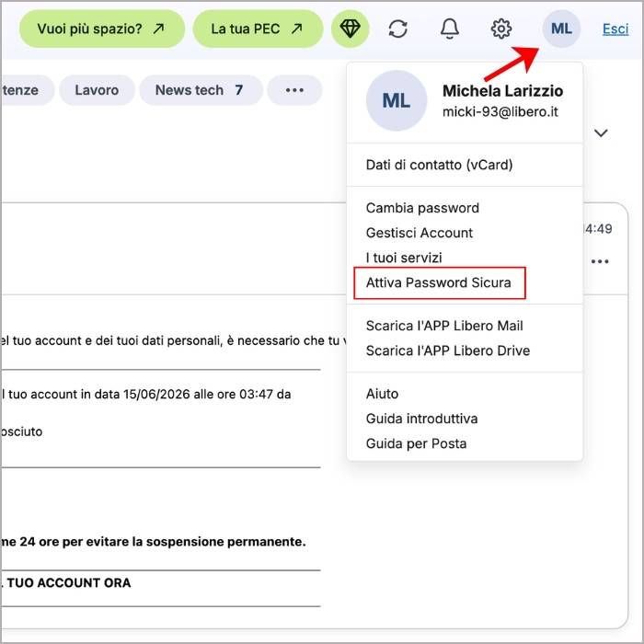Open the more tabs ellipsis pill
The width and height of the screenshot is (644, 644).
[294, 90]
